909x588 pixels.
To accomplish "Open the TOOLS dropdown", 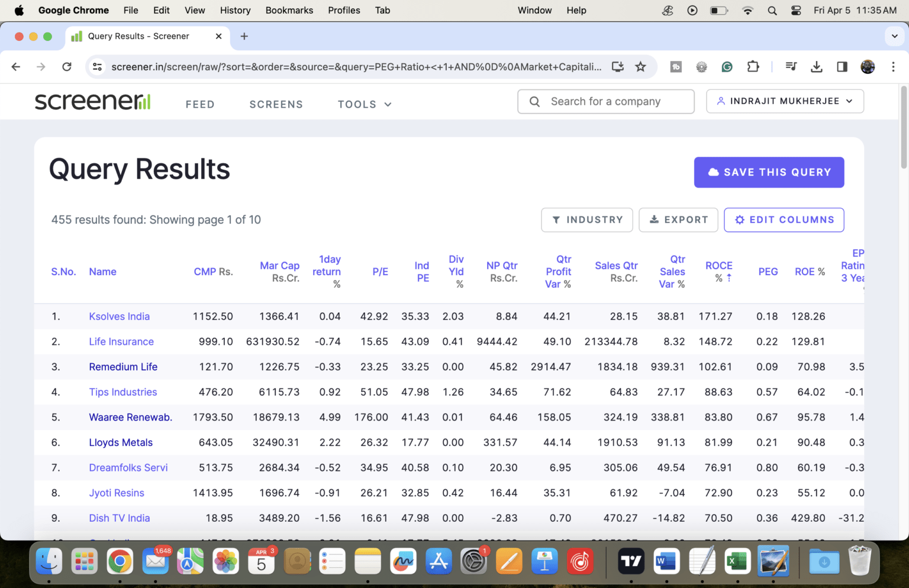I will [x=364, y=104].
